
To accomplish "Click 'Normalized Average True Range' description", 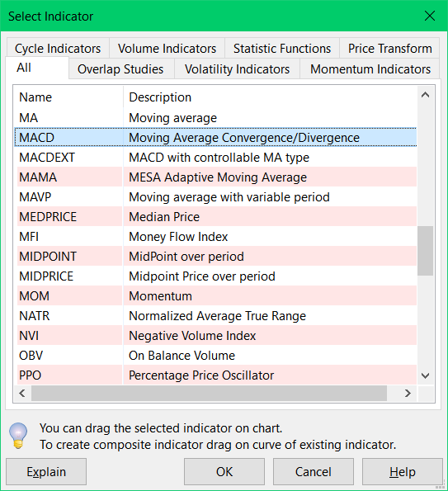I will point(217,316).
